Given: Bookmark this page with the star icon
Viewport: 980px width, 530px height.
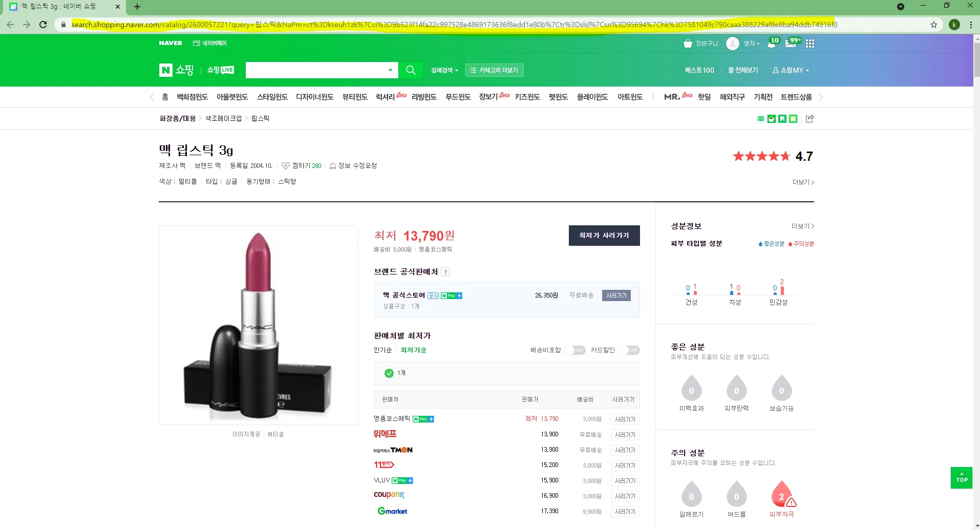Looking at the screenshot, I should click(934, 25).
